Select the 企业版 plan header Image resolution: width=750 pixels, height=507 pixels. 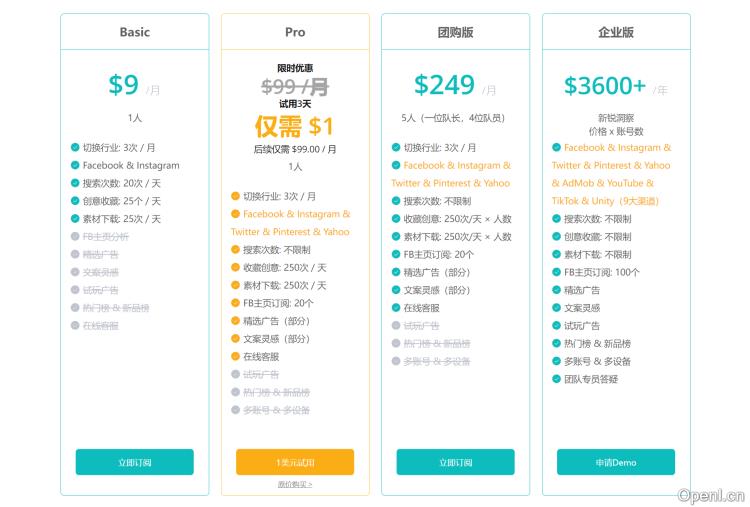(616, 32)
